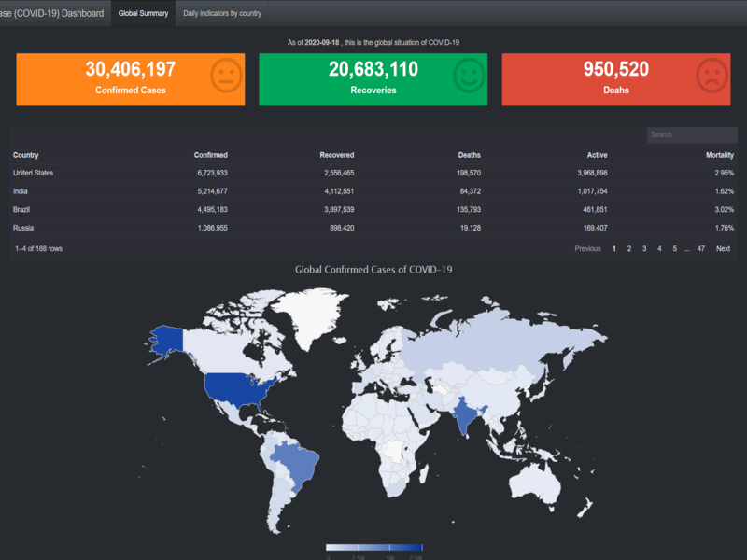Select India on the world map

pyautogui.click(x=465, y=413)
